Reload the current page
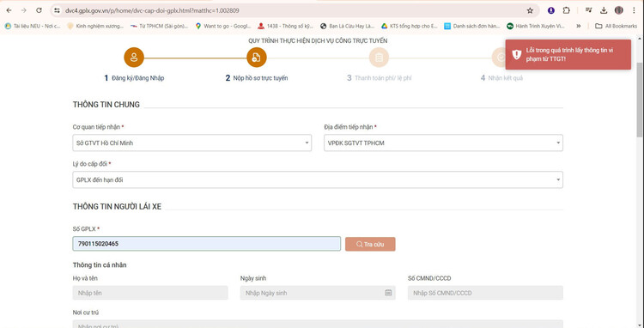The image size is (644, 328). coord(39,10)
